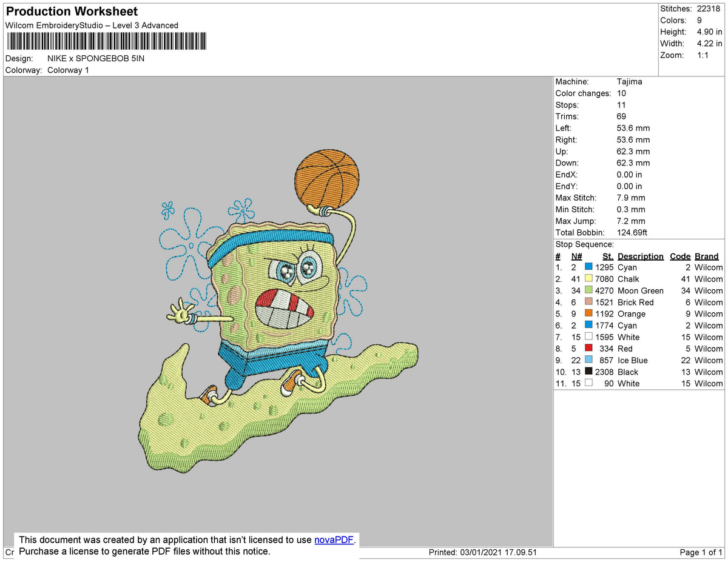This screenshot has height=562, width=728.
Task: Select the Colorway 1 value
Action: pyautogui.click(x=68, y=70)
